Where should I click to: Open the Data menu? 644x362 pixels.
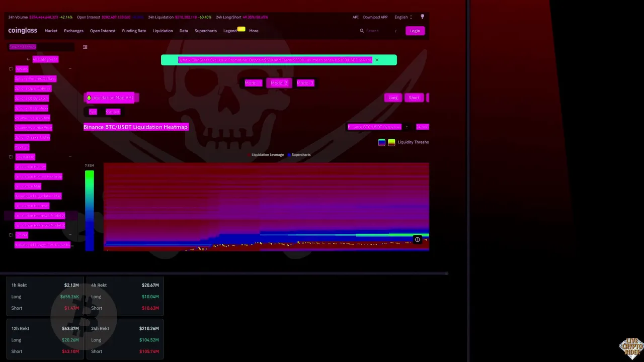tap(184, 31)
